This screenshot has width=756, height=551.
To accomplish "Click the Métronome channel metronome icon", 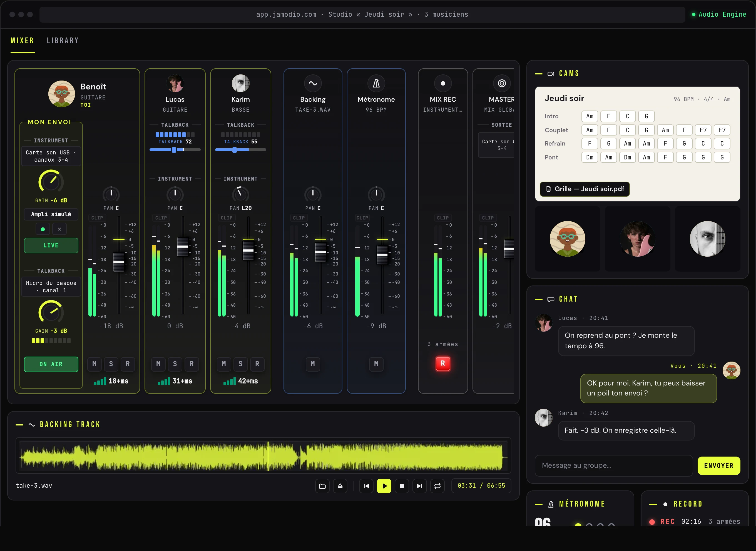I will click(376, 83).
